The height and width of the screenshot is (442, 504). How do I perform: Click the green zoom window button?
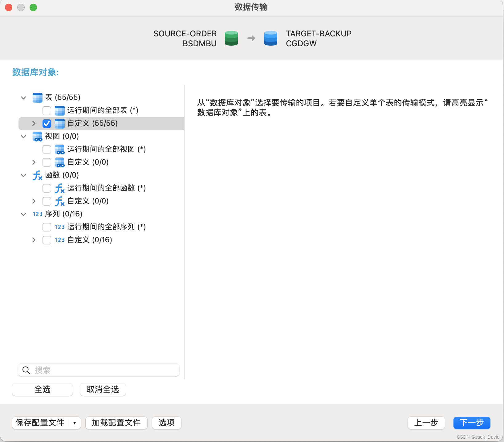(33, 7)
